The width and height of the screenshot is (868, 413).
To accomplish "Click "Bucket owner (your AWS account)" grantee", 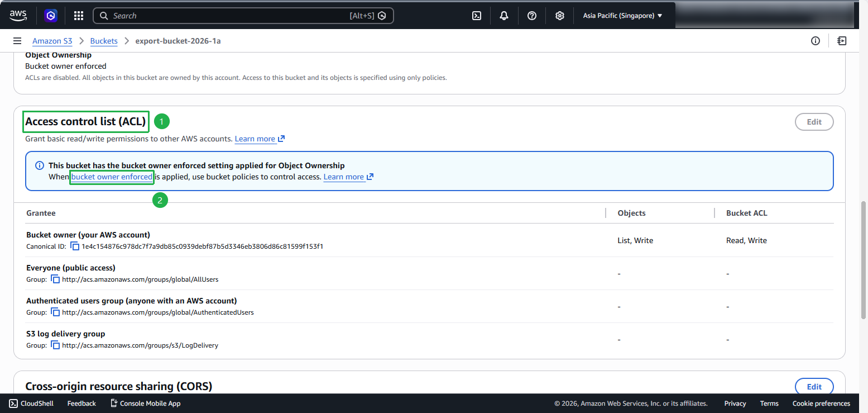I will (88, 235).
